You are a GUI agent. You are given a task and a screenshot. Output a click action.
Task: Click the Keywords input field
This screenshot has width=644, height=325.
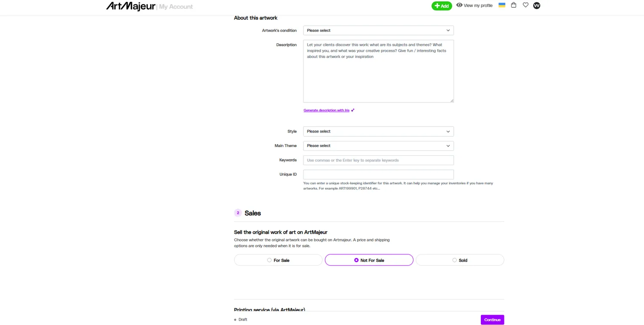(x=378, y=160)
